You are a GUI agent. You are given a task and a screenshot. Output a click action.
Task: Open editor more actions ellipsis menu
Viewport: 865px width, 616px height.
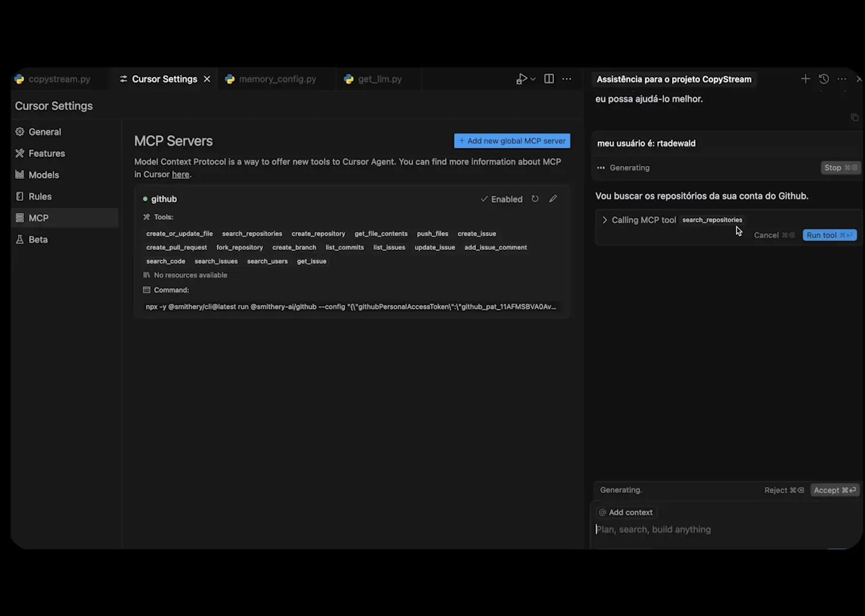pos(567,79)
